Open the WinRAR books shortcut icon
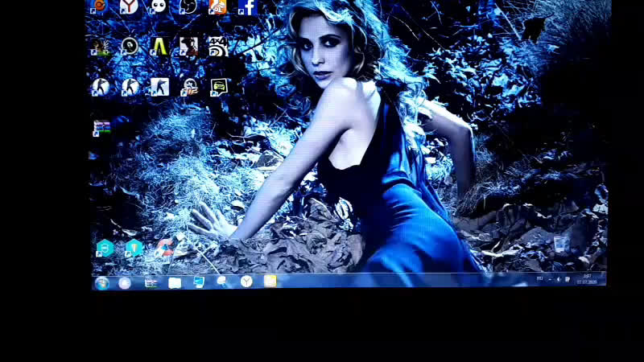644x362 pixels. [x=101, y=128]
